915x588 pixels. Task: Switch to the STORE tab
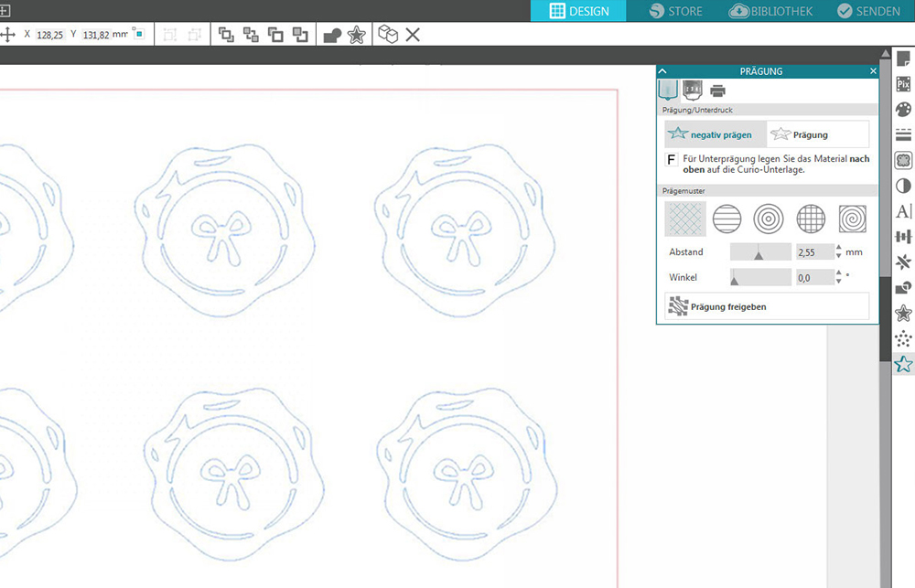675,11
